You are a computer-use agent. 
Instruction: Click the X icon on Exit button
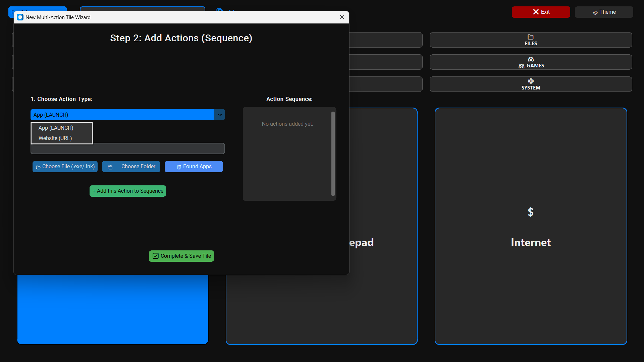[536, 12]
